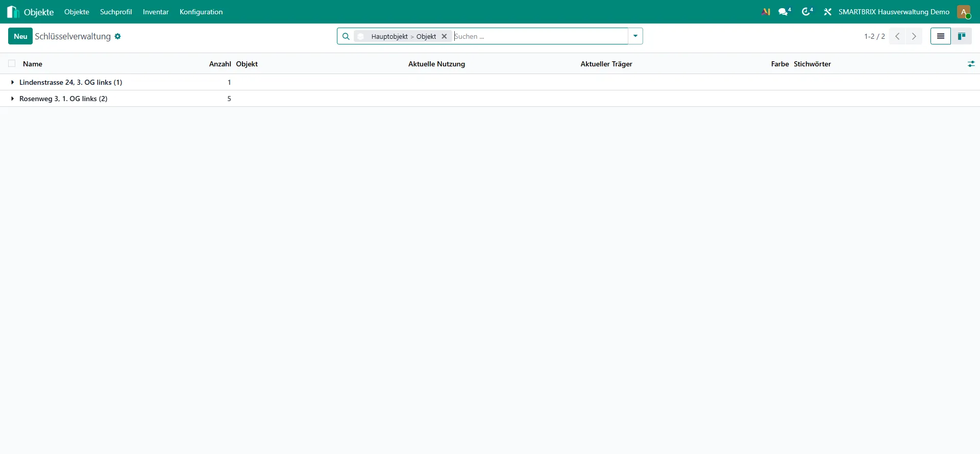The height and width of the screenshot is (454, 980).
Task: Open the Objekte menu
Action: (77, 12)
